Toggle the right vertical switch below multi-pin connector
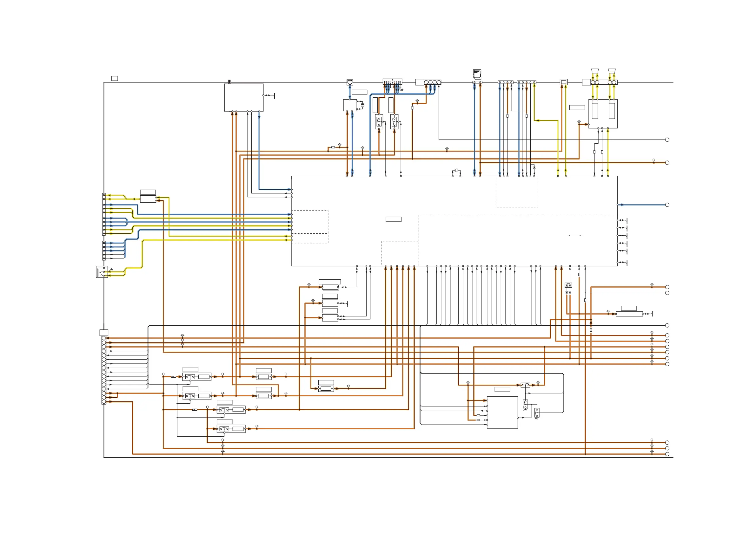 395,122
